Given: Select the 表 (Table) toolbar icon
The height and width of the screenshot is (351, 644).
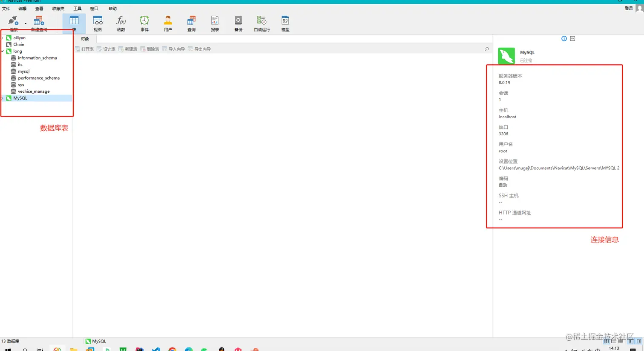Looking at the screenshot, I should pyautogui.click(x=74, y=23).
